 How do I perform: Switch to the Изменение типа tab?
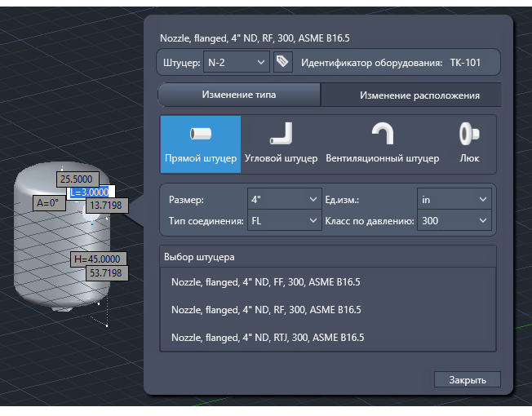pos(239,95)
